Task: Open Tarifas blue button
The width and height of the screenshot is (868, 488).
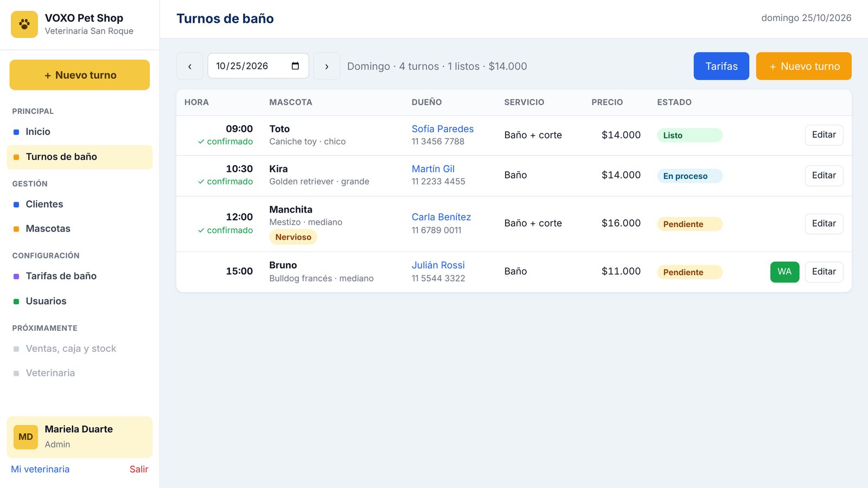Action: (x=721, y=66)
